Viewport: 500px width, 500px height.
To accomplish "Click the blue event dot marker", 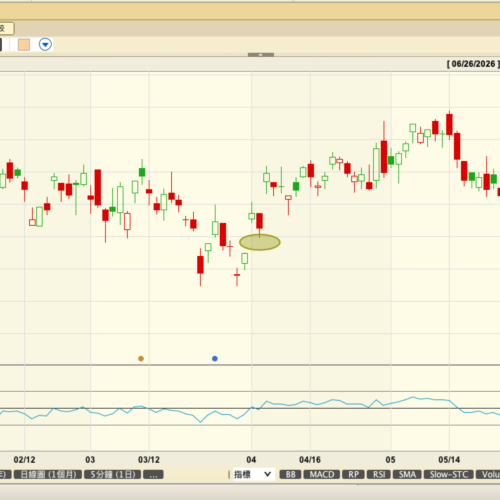I will coord(215,359).
